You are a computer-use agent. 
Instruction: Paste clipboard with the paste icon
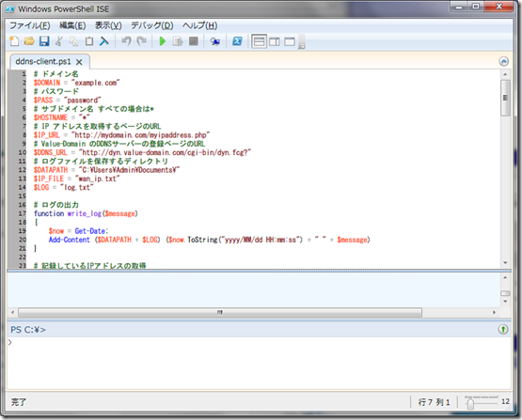coord(89,41)
